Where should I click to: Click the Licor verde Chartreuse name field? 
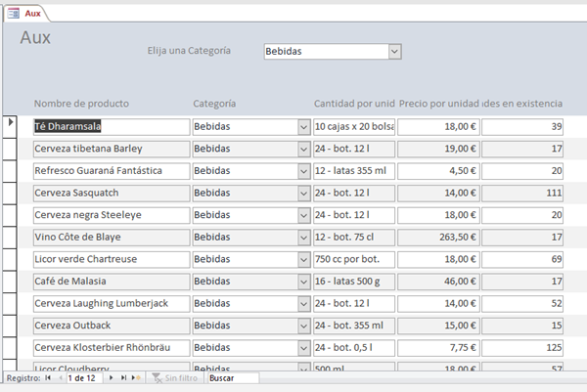click(112, 259)
